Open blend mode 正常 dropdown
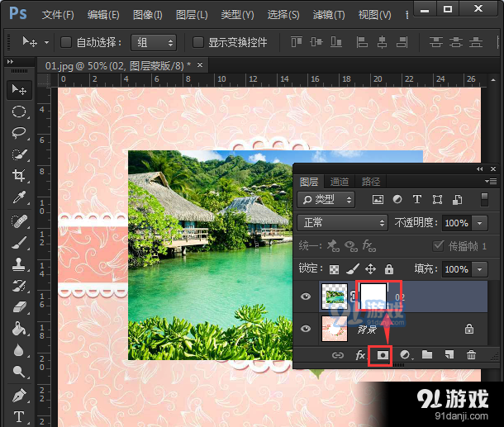 (342, 223)
